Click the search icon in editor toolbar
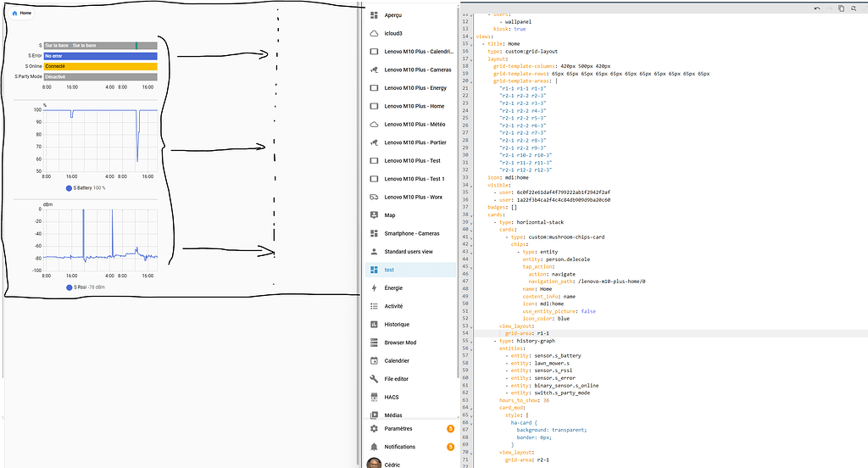The height and width of the screenshot is (468, 868). point(854,8)
